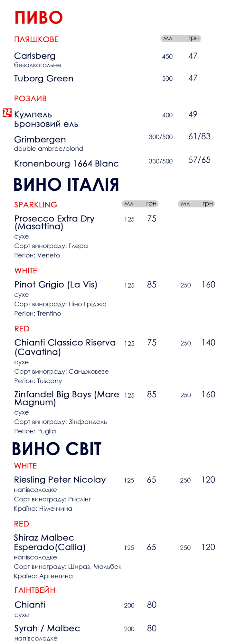Tap the Tuborg Green entry
This screenshot has height=644, width=226.
44,78
